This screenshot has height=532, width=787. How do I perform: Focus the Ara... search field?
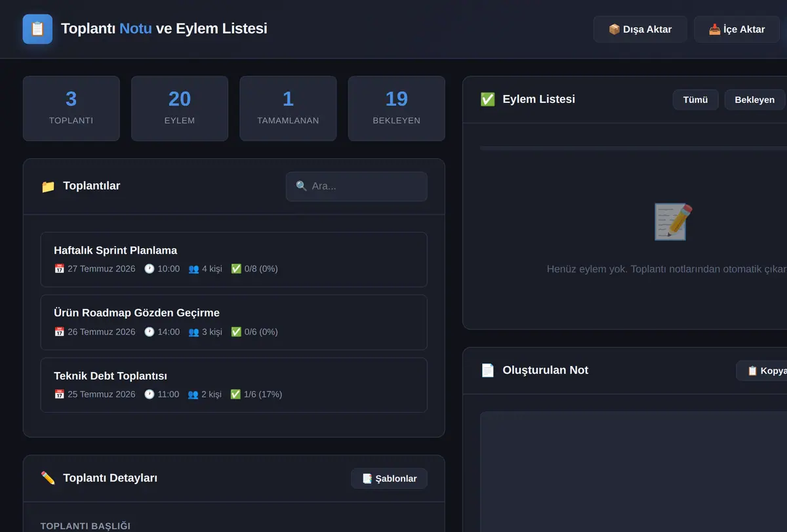point(356,186)
